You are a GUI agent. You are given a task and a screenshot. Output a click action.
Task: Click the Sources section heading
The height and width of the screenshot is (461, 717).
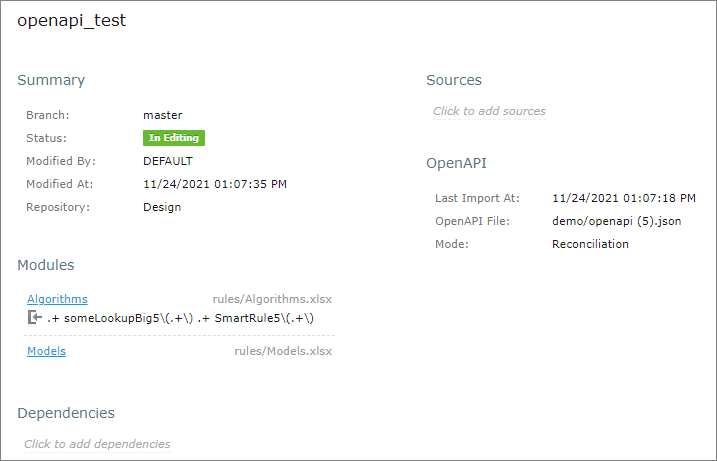(454, 80)
